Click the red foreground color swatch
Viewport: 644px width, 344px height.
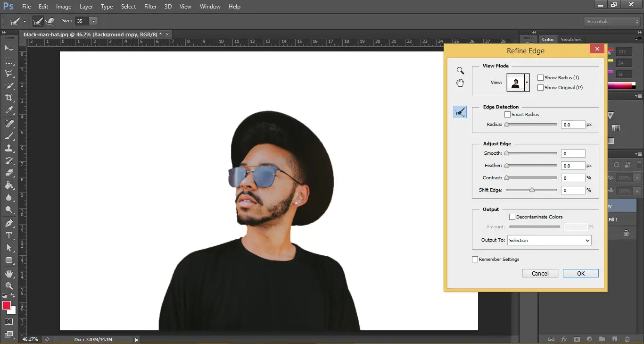point(7,305)
